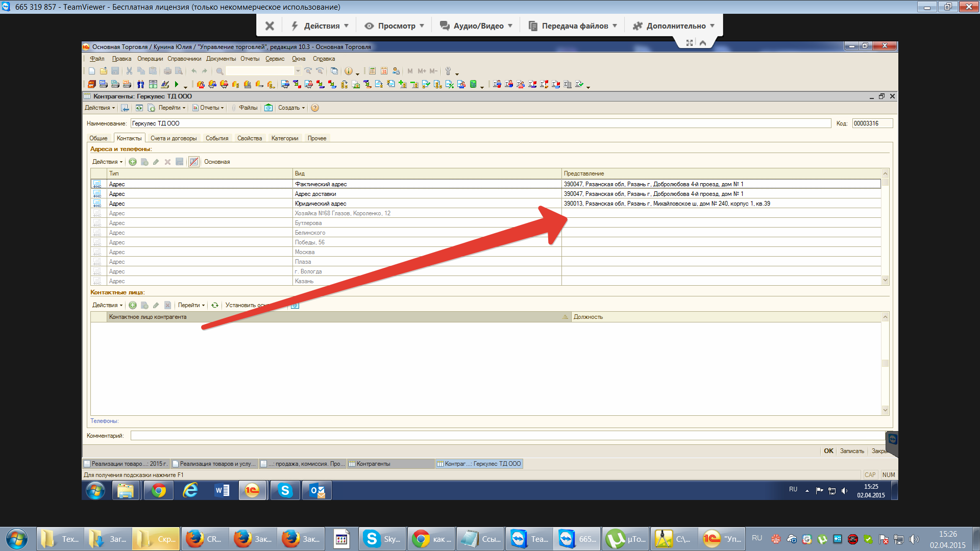Open the Справочники menu

[184, 59]
